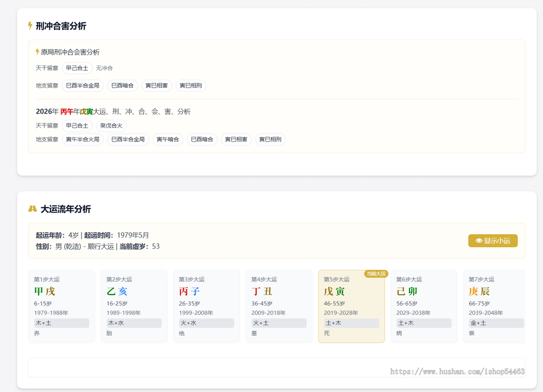The width and height of the screenshot is (543, 392).
Task: Click the lightning icon beside 刑冲合害分析 heading
Action: (30, 26)
